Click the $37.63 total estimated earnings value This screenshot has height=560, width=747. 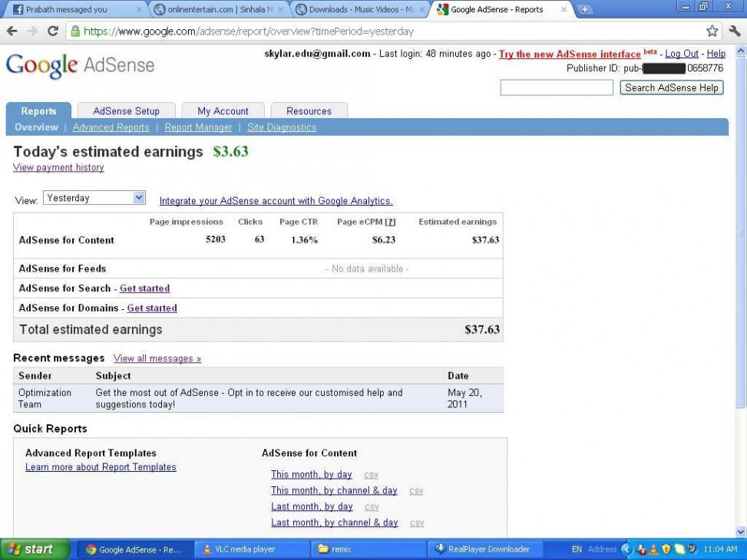click(481, 330)
